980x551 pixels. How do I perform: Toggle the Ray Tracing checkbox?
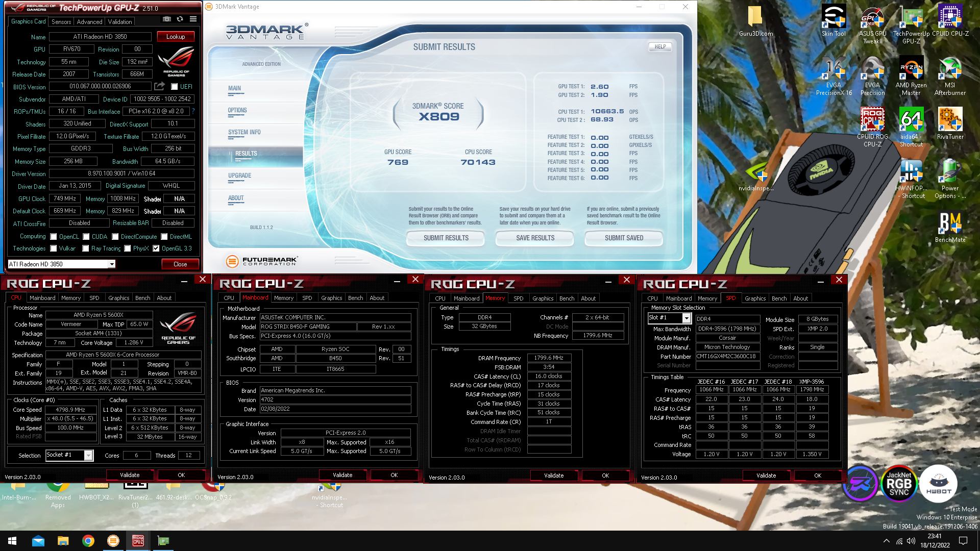(x=86, y=248)
